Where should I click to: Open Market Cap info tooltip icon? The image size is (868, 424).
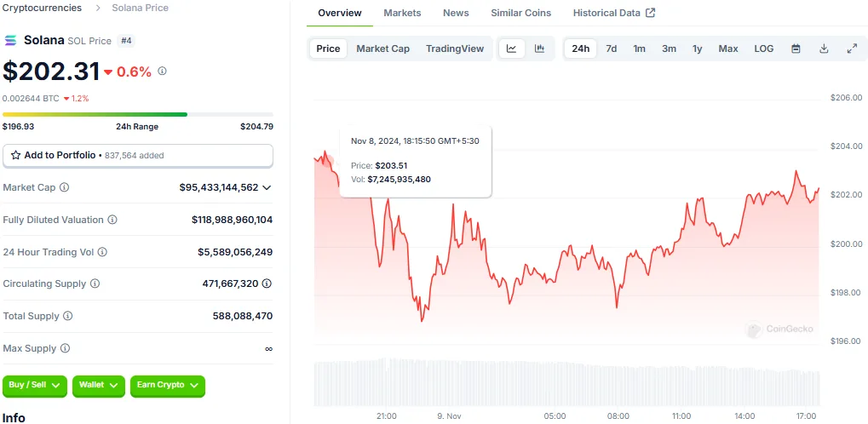[64, 187]
